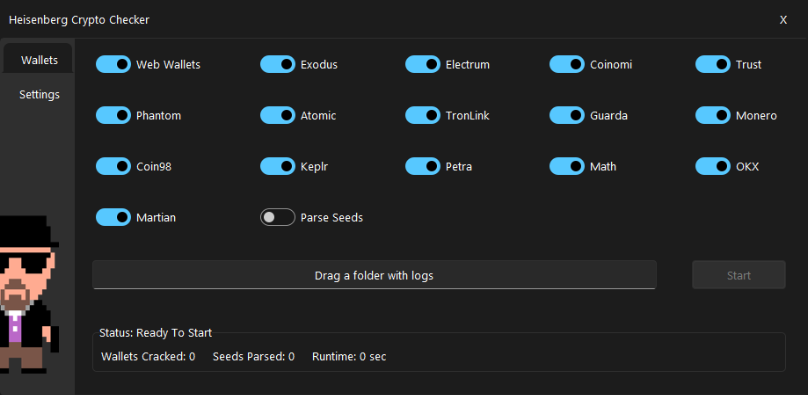The width and height of the screenshot is (808, 395).
Task: Disable the Web Wallets toggle
Action: click(x=113, y=64)
